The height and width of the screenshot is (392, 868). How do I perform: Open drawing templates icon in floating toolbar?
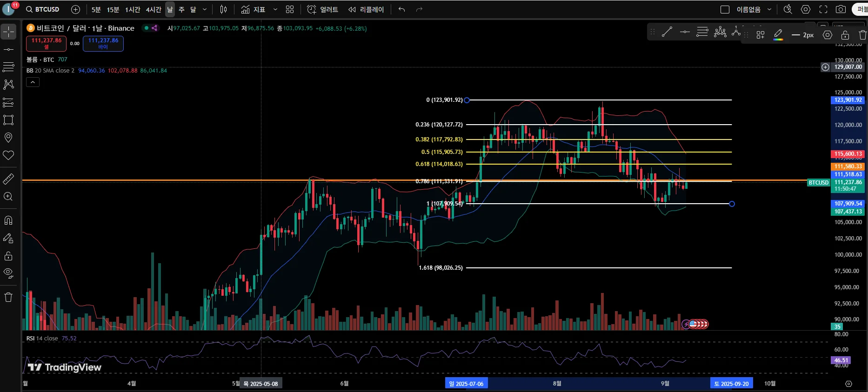[761, 35]
